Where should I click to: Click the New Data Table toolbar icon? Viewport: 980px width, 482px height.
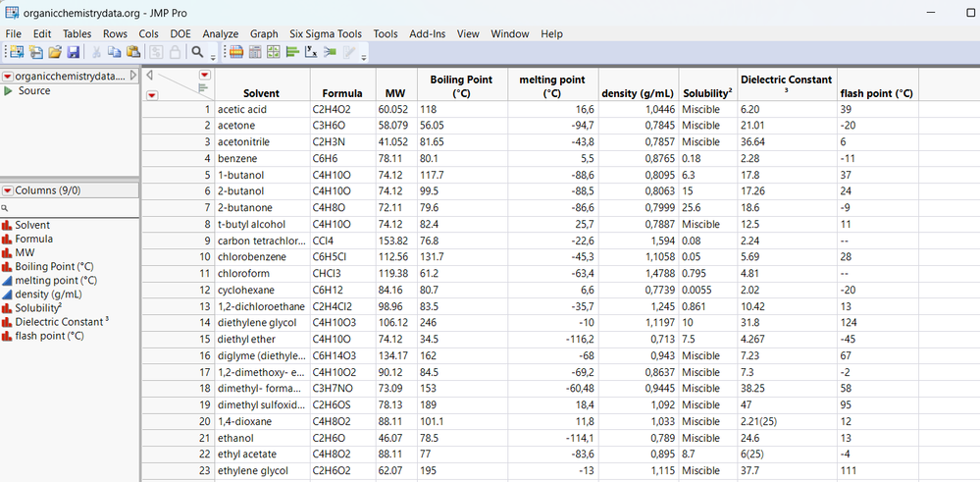[x=17, y=52]
